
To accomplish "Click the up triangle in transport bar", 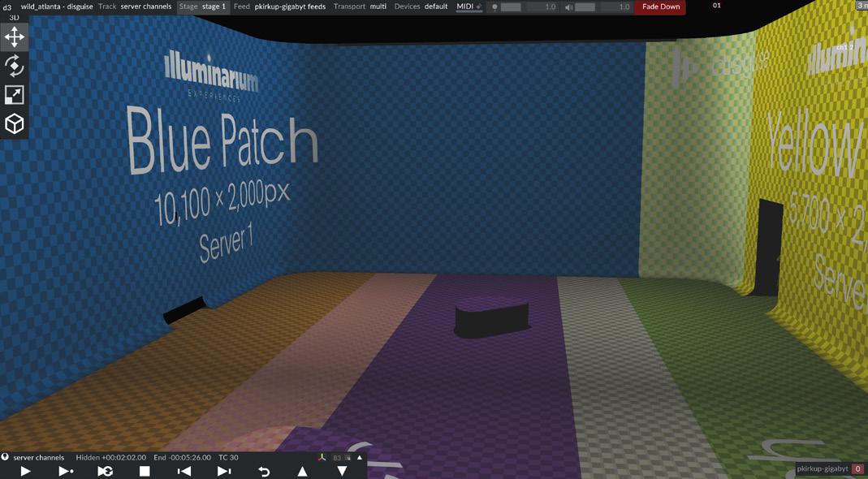I will [302, 471].
